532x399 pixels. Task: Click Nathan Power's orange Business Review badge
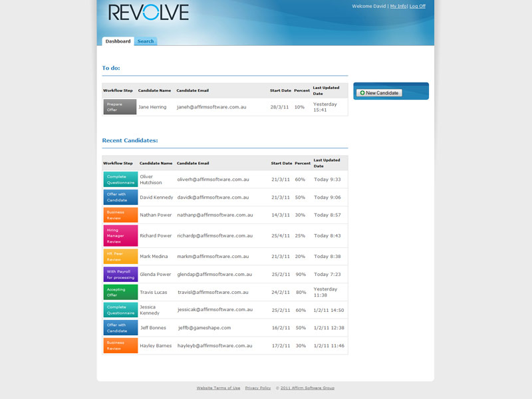pos(120,215)
